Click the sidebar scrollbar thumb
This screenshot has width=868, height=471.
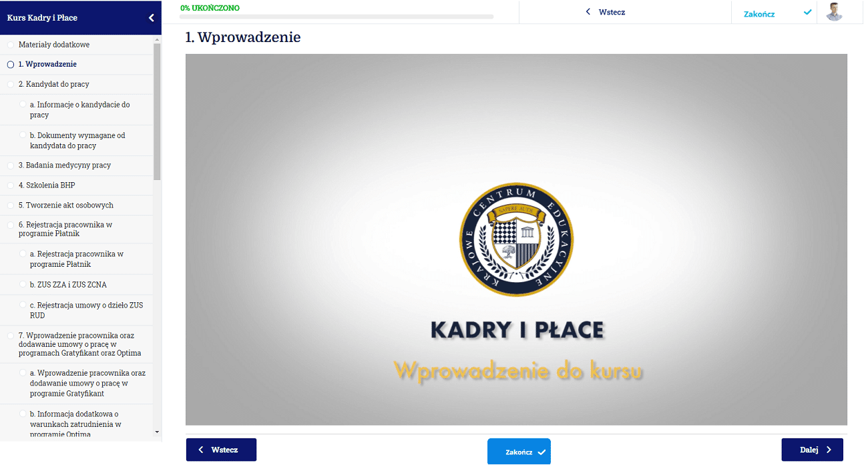[x=157, y=112]
